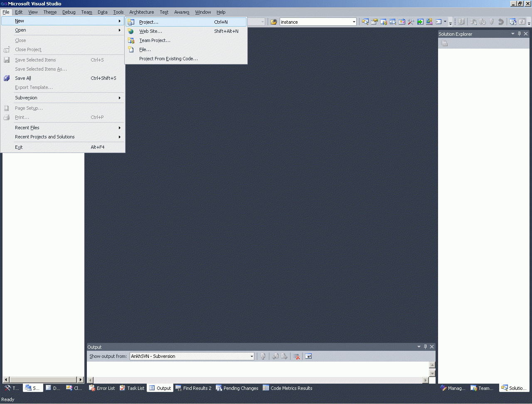Click Output panel vertical scroll up arrow
Viewport: 532px width, 404px height.
(432, 365)
